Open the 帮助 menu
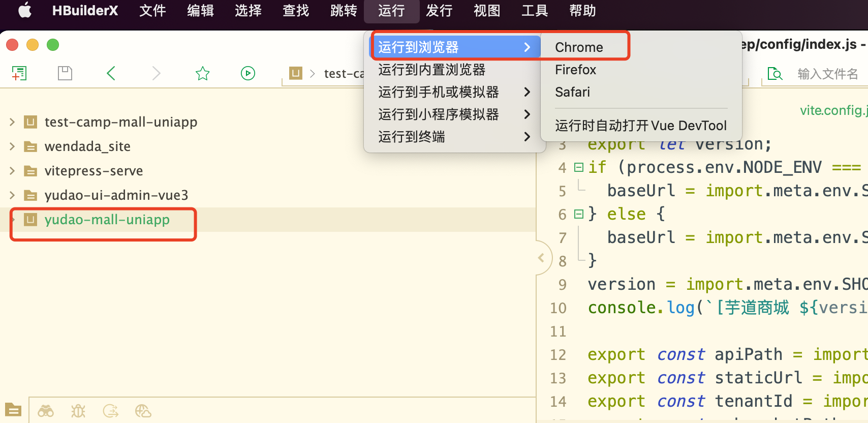 point(582,10)
